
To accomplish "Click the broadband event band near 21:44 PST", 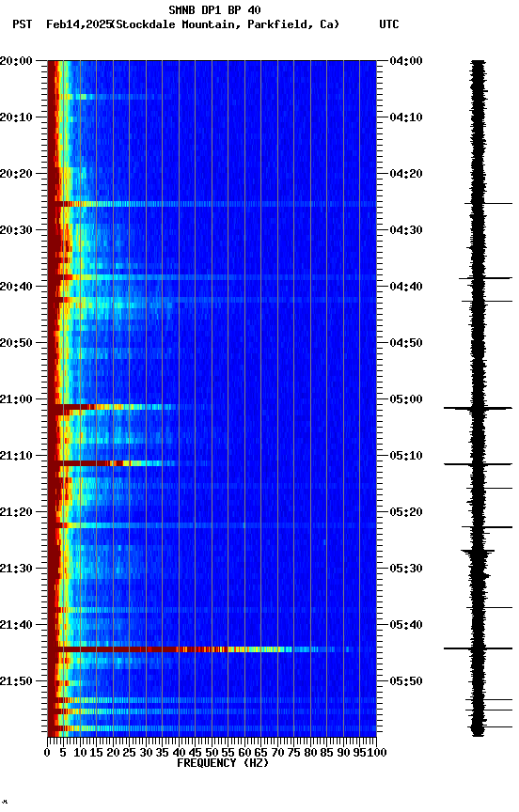I will point(212,649).
